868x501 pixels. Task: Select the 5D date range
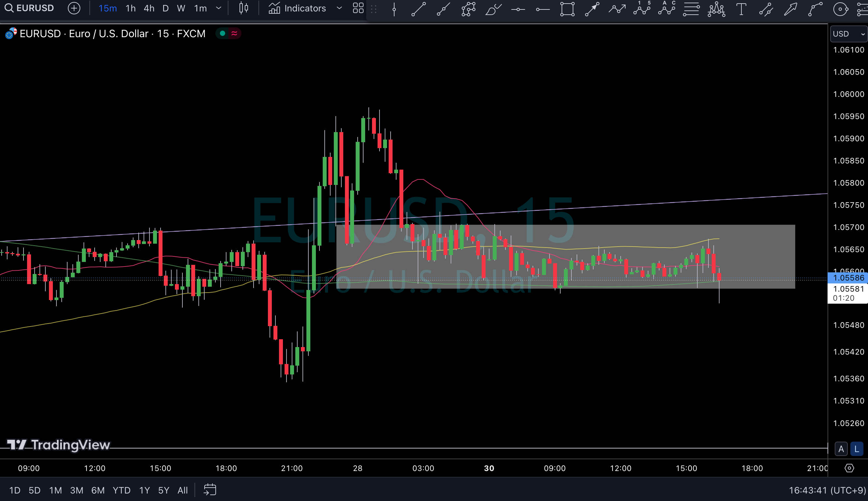pos(34,490)
